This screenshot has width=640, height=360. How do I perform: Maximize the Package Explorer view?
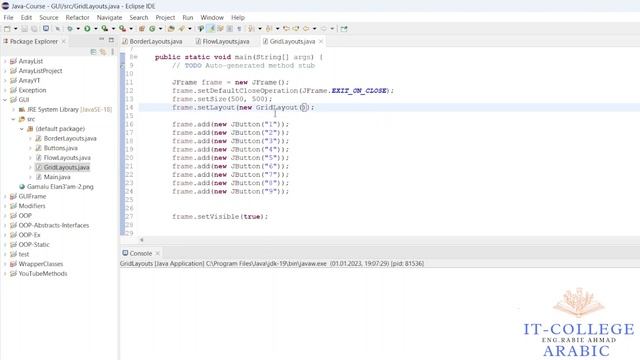coord(111,40)
